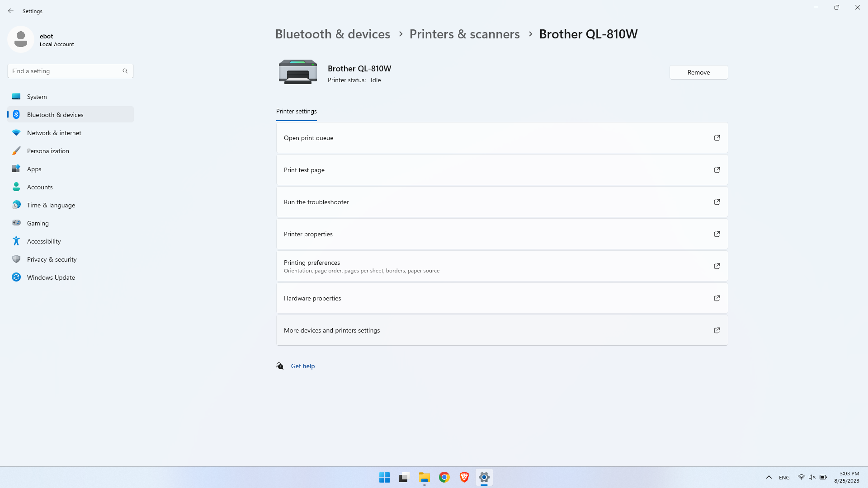
Task: Go to Printers & scanners breadcrumb
Action: (x=465, y=34)
